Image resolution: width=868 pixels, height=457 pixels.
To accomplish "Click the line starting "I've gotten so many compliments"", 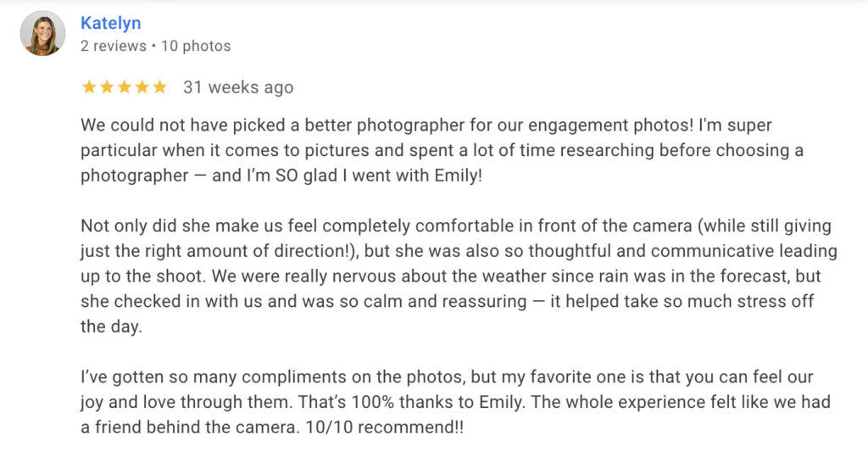I will [x=447, y=377].
